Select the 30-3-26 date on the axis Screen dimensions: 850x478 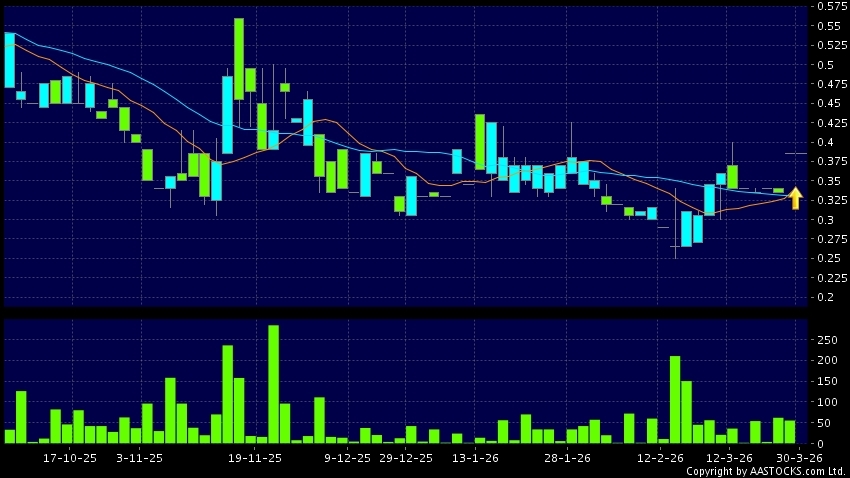tap(800, 457)
